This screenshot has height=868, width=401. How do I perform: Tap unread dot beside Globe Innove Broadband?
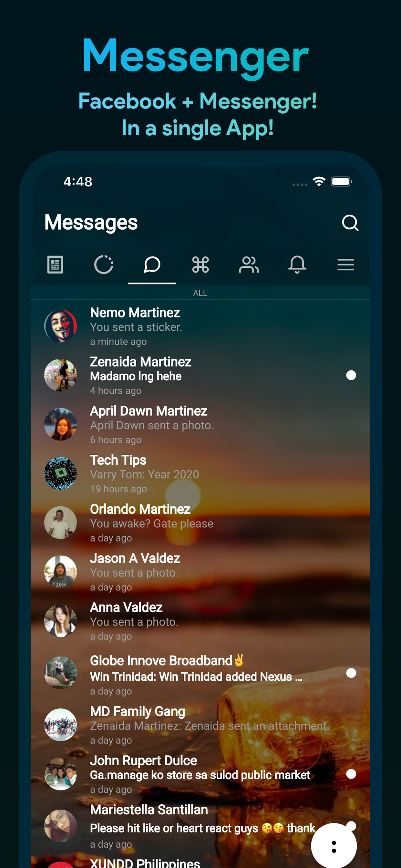click(x=351, y=673)
